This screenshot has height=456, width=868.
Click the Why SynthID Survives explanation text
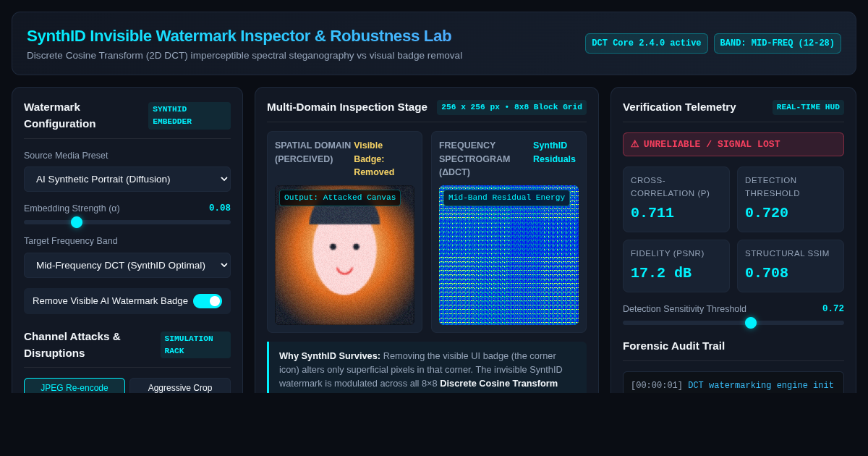(426, 369)
